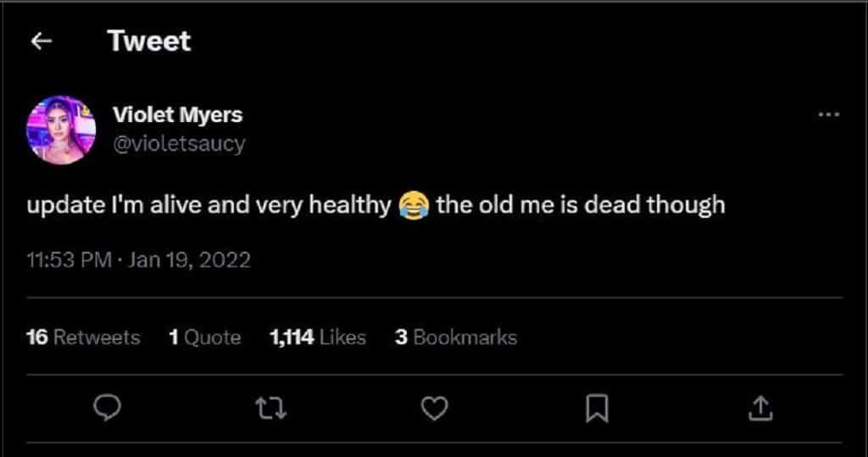Click the crying-laughing emoji in tweet
This screenshot has width=868, height=457.
tap(414, 206)
